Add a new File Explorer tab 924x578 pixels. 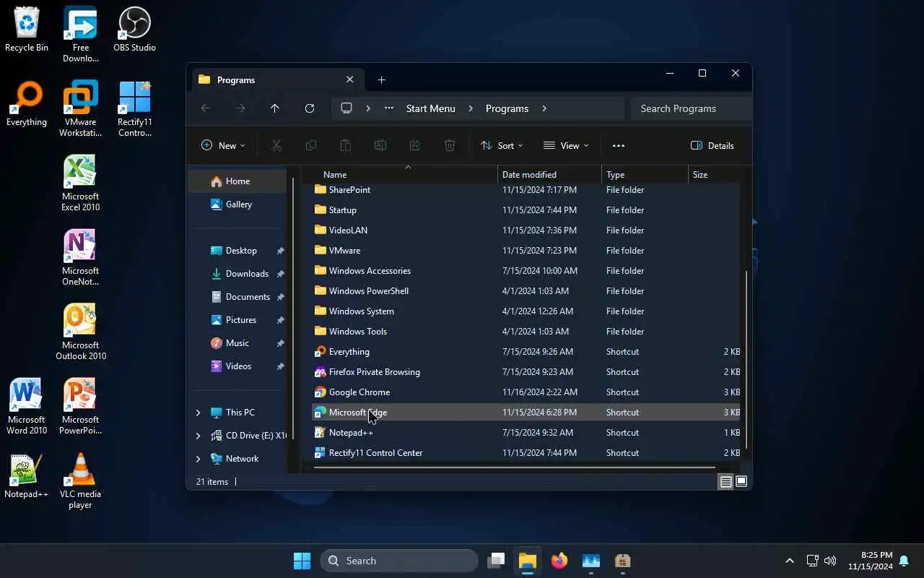[x=381, y=79]
